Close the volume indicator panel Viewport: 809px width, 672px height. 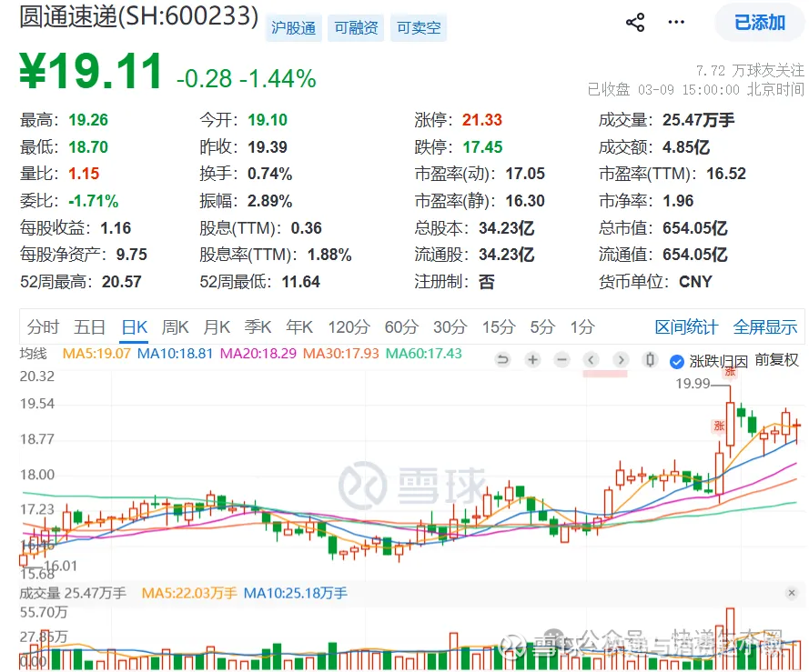click(x=792, y=593)
